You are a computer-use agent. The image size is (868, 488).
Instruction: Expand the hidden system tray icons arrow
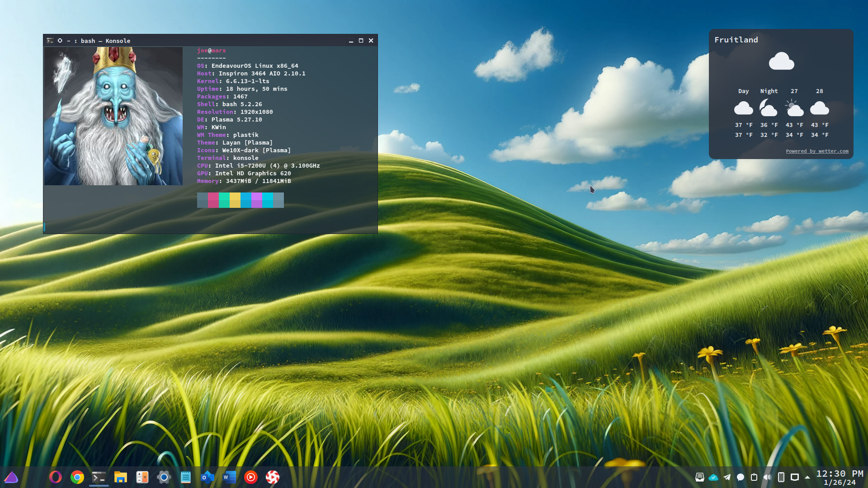pyautogui.click(x=807, y=477)
